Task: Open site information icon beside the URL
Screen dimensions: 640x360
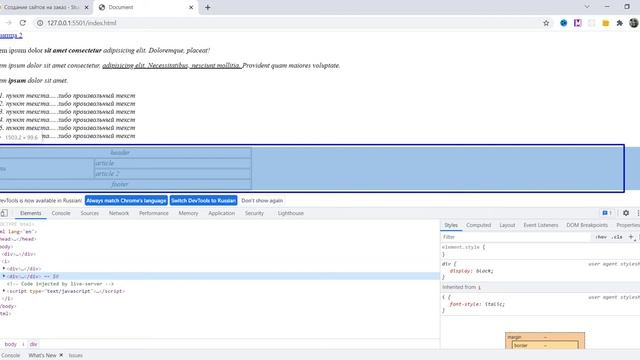Action: click(40, 23)
